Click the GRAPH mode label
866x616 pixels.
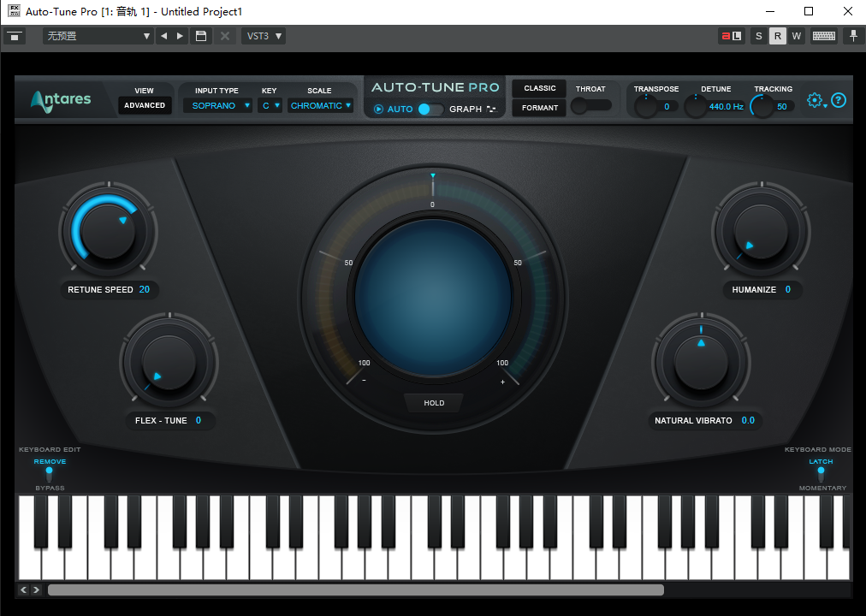[466, 110]
